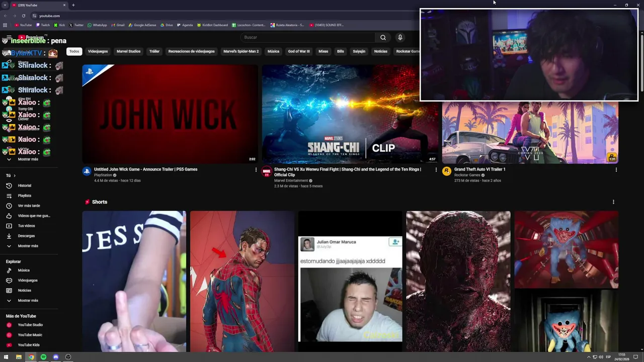
Task: Open Drive bookmark
Action: coord(166,25)
